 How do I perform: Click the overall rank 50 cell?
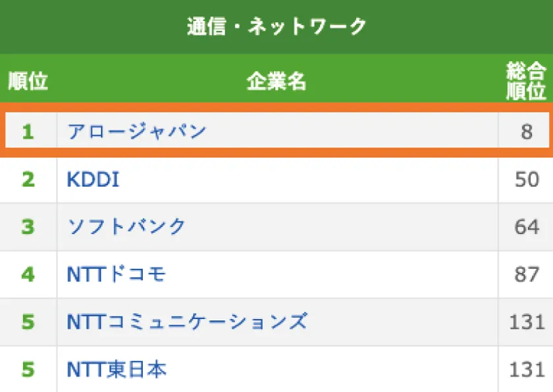coord(527,179)
